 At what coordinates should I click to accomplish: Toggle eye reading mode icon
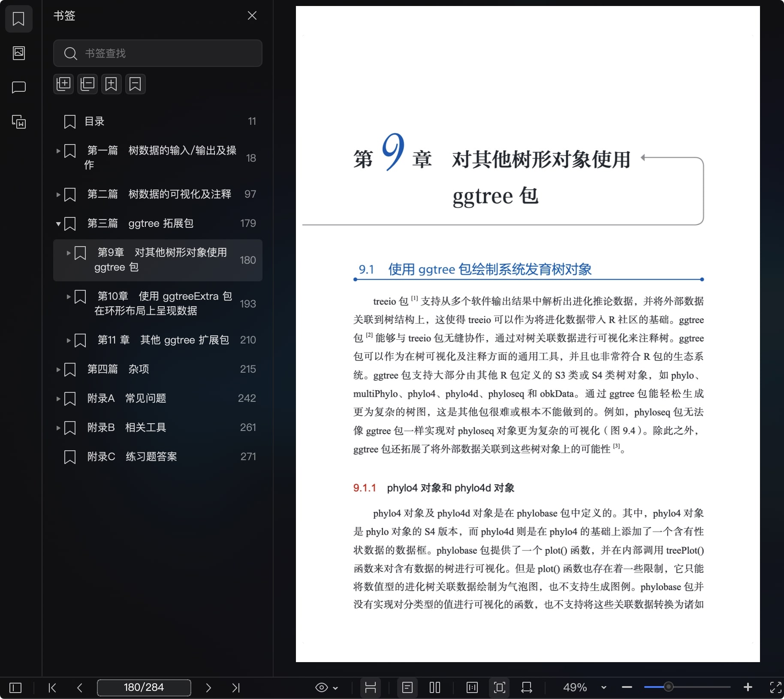click(x=322, y=688)
